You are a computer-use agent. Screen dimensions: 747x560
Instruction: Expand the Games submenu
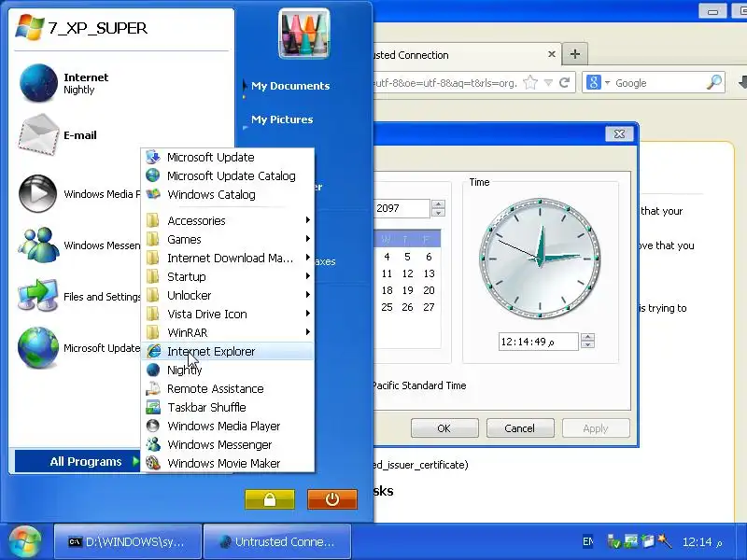[x=228, y=239]
